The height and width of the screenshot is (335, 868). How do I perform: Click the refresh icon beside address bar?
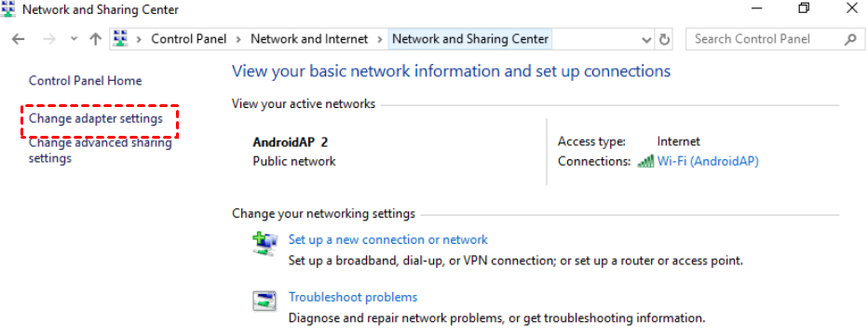click(x=664, y=39)
